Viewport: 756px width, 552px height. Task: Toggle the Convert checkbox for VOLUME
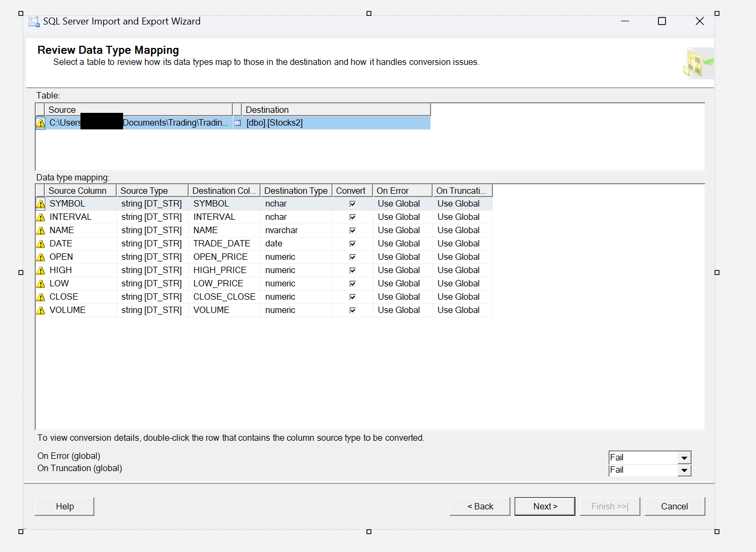pos(353,310)
